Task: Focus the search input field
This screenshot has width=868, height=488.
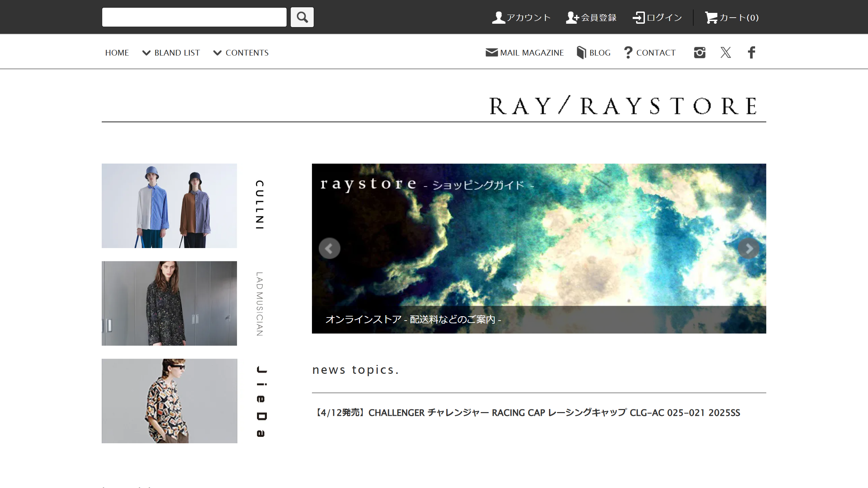Action: tap(194, 17)
